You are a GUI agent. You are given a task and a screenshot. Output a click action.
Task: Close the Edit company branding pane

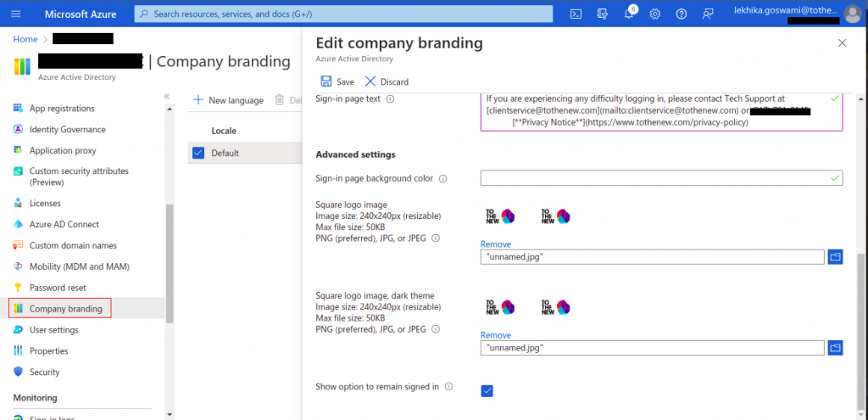[842, 42]
